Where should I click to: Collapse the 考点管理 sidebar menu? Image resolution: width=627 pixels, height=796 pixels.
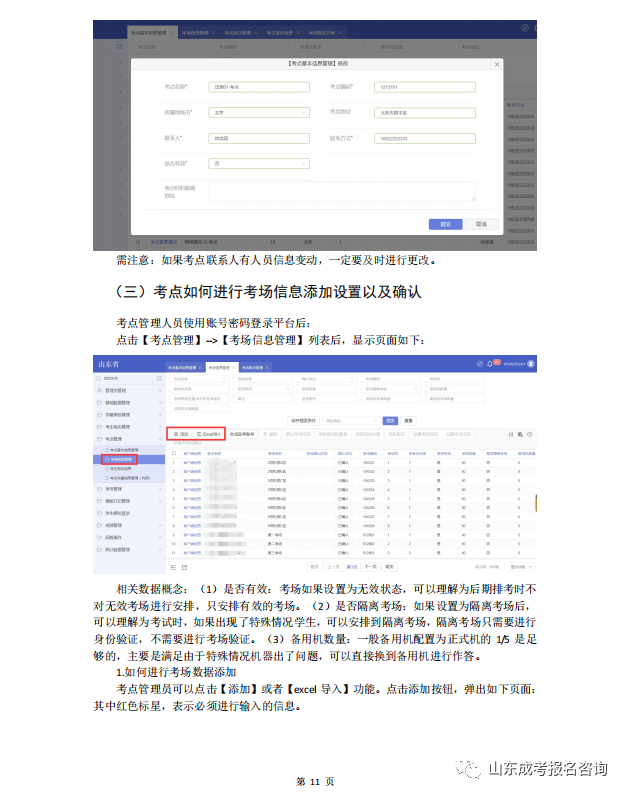pos(129,439)
